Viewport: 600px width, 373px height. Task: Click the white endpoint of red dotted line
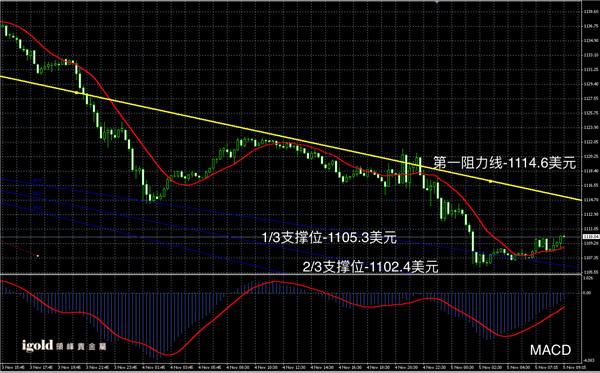38,256
